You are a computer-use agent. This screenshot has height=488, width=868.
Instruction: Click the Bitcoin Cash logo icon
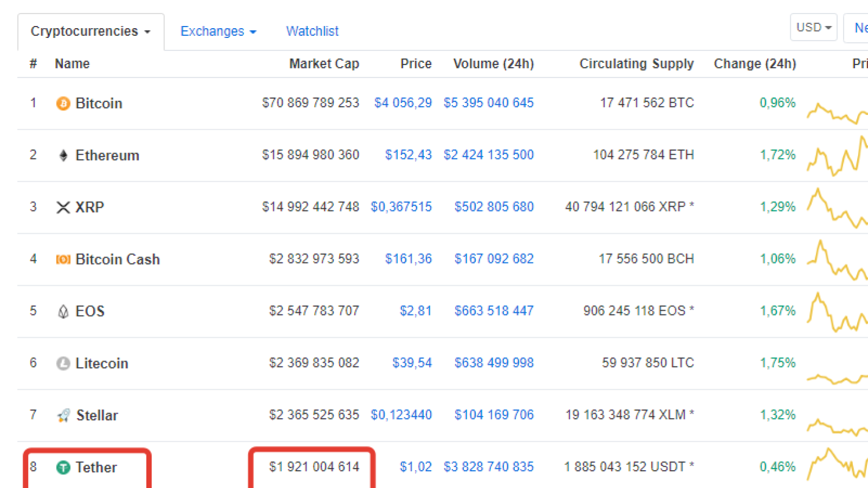[x=63, y=259]
